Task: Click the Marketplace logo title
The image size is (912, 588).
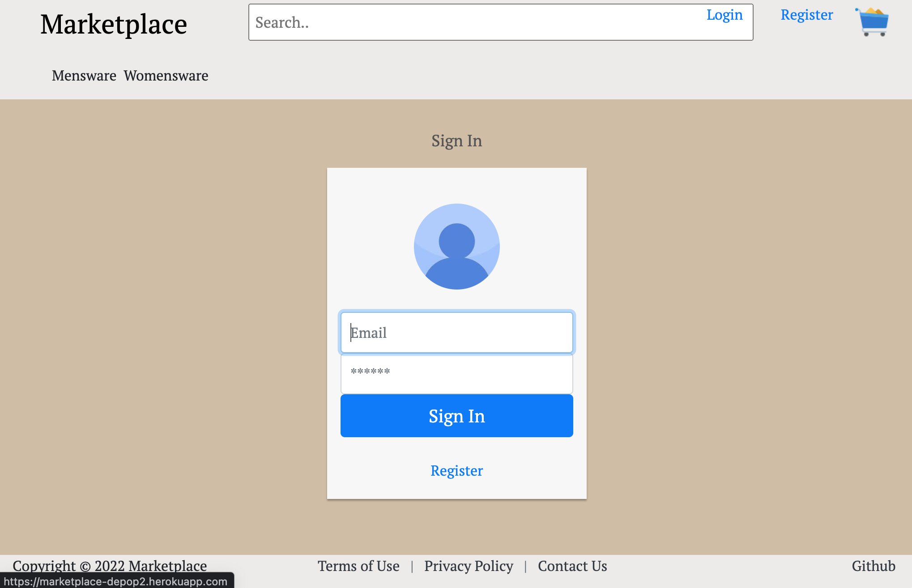Action: click(x=114, y=24)
